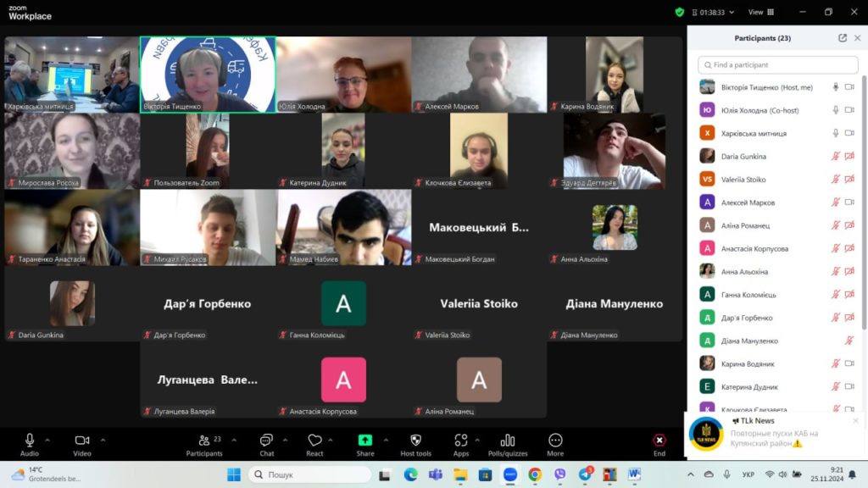Screen dimensions: 868x488
Task: Open the More options menu
Action: (x=555, y=444)
